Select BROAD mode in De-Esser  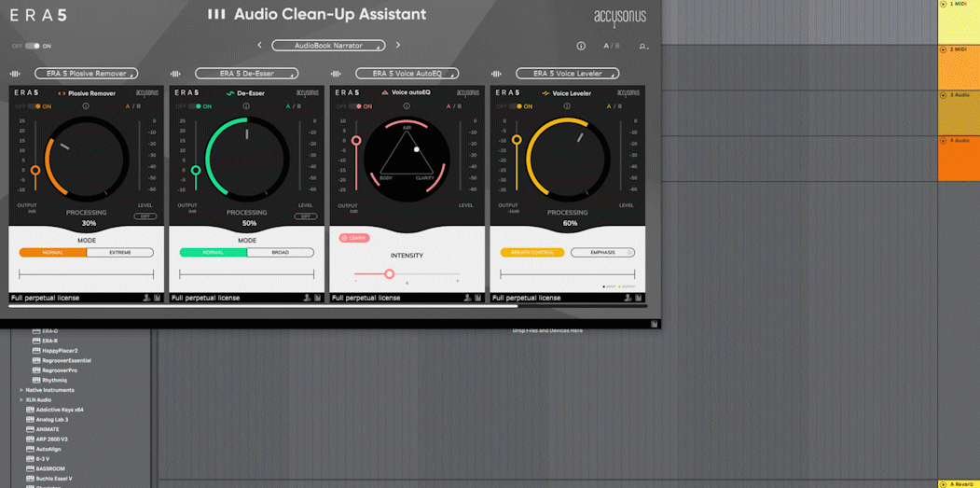point(281,253)
